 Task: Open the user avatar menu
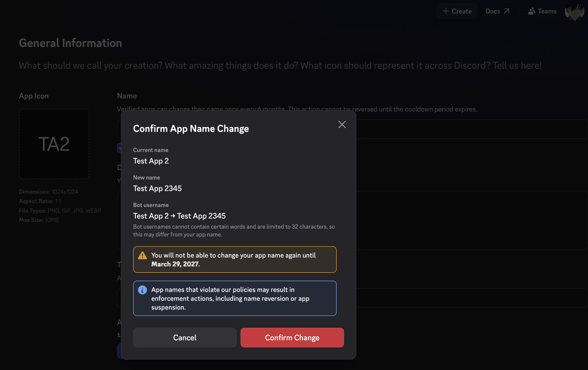pyautogui.click(x=574, y=11)
